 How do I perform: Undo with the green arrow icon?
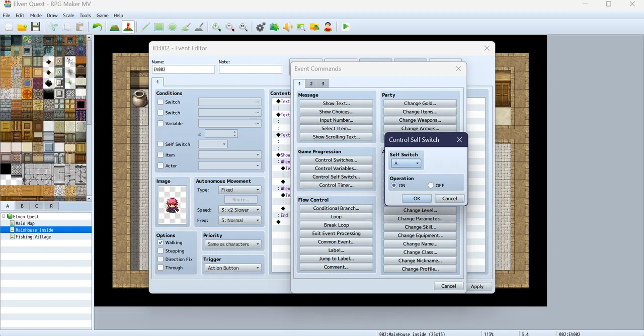98,27
